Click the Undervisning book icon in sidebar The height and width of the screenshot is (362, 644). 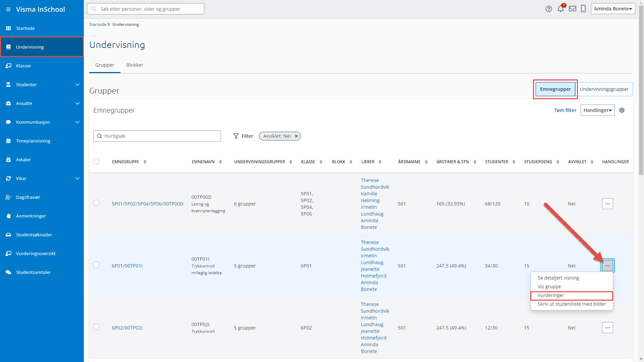tap(8, 47)
